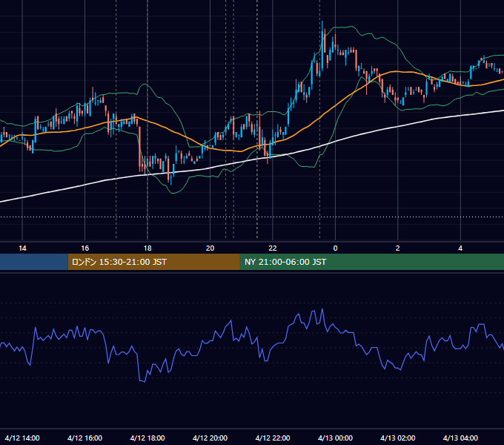Screen dimensions: 504x445
Task: Click the 20 hour axis label
Action: pyautogui.click(x=210, y=248)
